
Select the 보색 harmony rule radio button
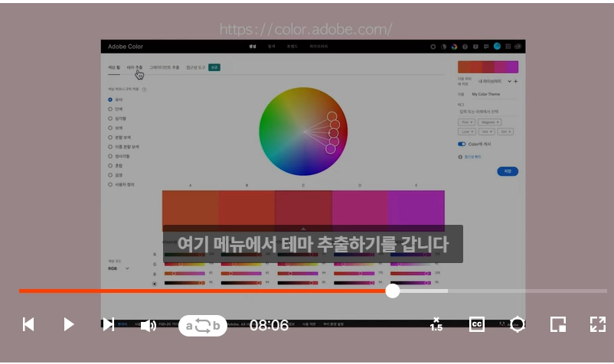pos(110,128)
